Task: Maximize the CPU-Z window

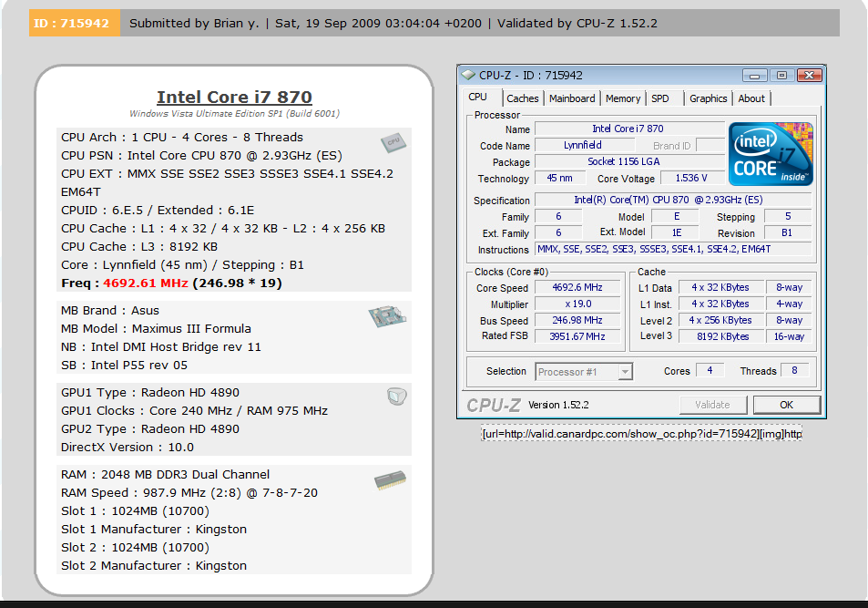Action: click(781, 76)
